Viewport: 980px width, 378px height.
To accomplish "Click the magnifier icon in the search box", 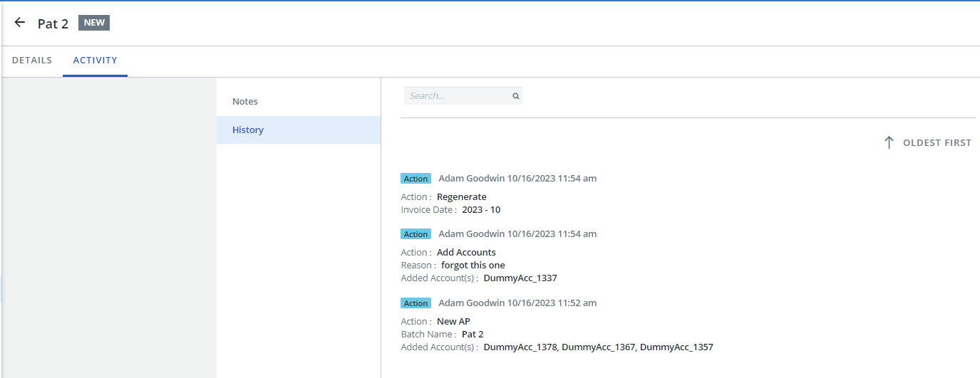I will tap(515, 96).
